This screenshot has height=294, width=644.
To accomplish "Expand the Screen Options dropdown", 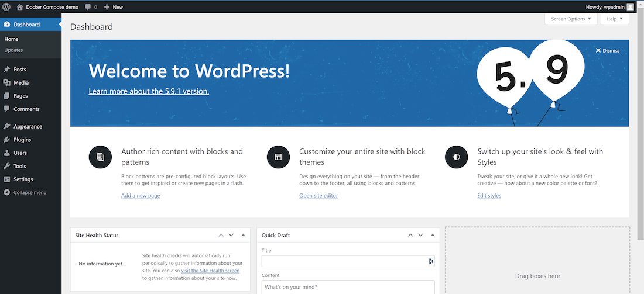I will click(x=571, y=19).
